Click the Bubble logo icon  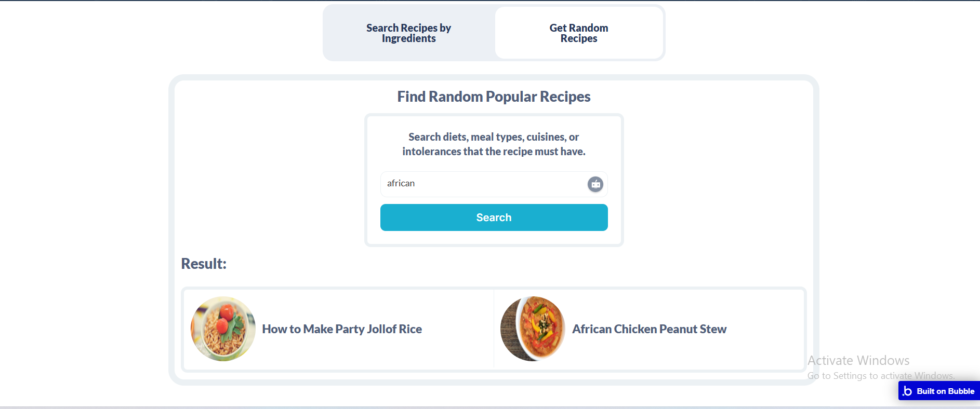[x=907, y=391]
